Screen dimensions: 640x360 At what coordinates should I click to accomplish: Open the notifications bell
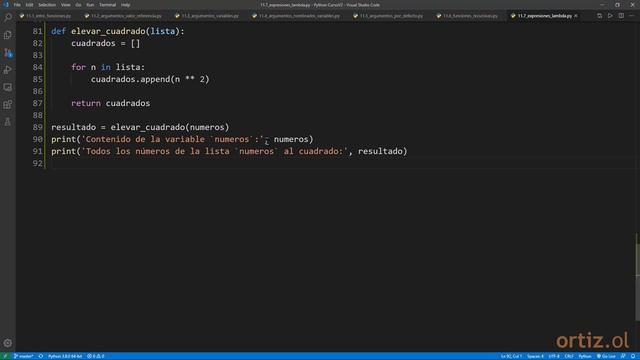point(633,356)
